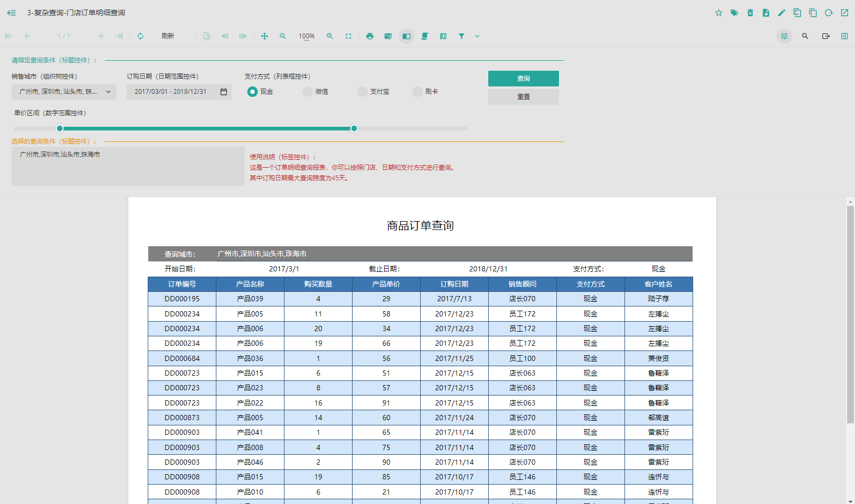Click the 订单编号 column header
Viewport: 855px width, 504px height.
pos(182,284)
